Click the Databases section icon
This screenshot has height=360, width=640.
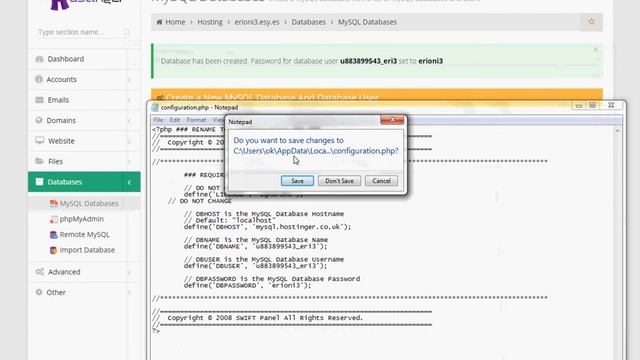[x=39, y=182]
